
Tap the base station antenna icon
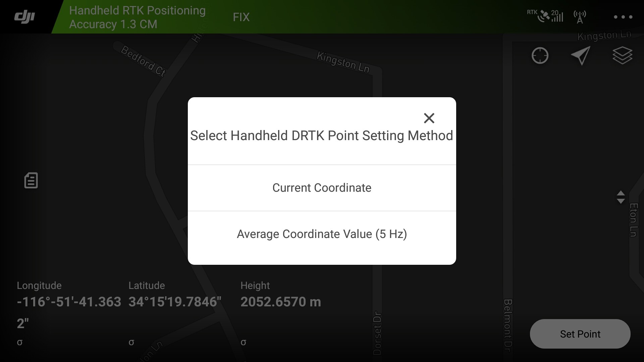pos(580,17)
